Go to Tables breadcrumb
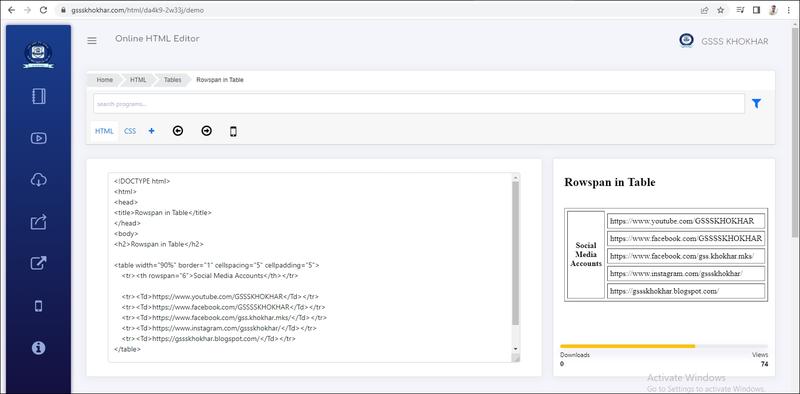 (172, 80)
